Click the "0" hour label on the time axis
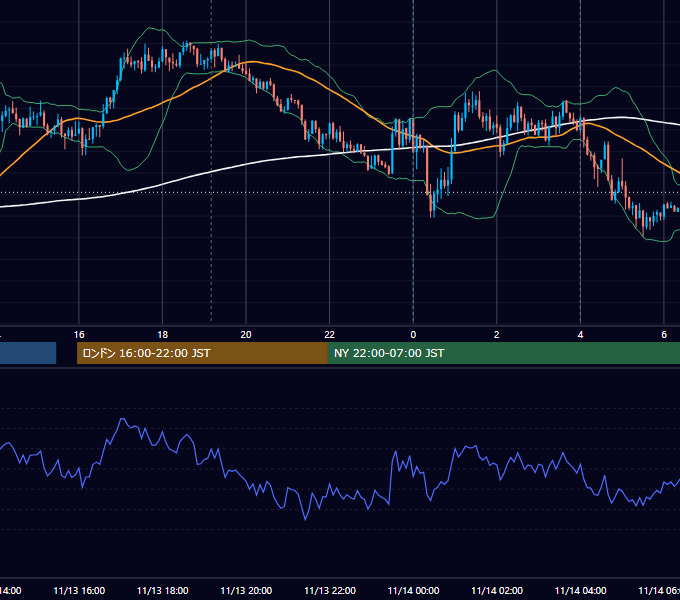 pyautogui.click(x=413, y=335)
